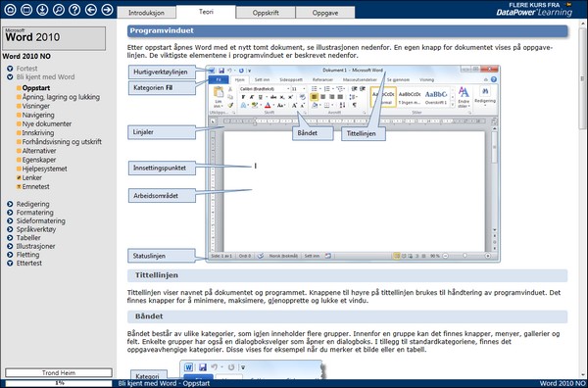
Task: Switch to the Introduksjon tab
Action: click(x=146, y=13)
